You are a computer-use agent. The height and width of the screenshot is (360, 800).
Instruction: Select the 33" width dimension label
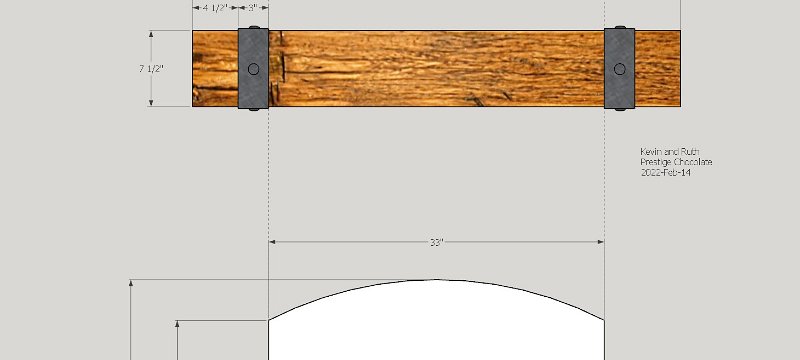click(x=436, y=243)
